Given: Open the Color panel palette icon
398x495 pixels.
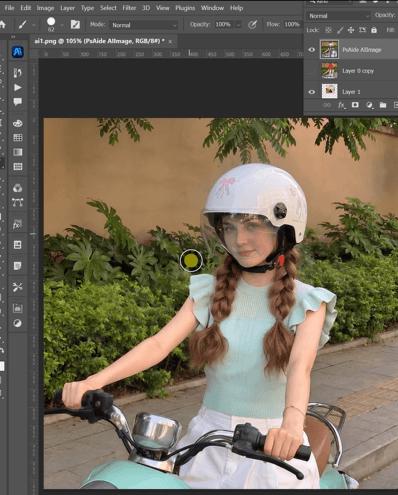Looking at the screenshot, I should pos(17,123).
